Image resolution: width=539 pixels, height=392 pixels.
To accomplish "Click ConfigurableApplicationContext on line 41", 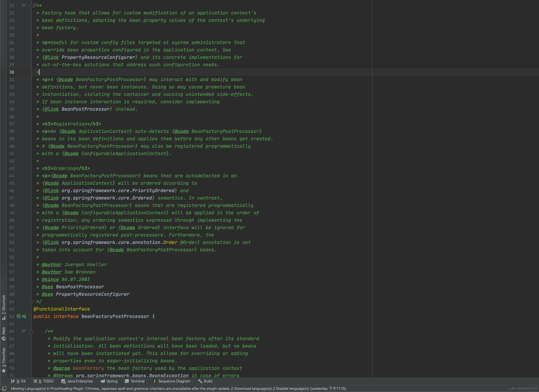I will tap(124, 153).
